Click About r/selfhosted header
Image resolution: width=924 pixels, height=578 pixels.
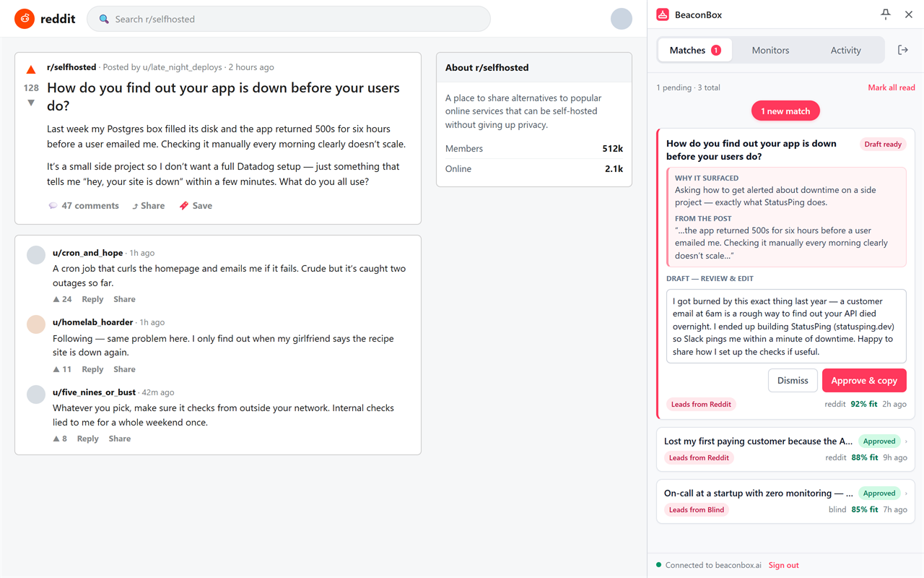pyautogui.click(x=534, y=67)
